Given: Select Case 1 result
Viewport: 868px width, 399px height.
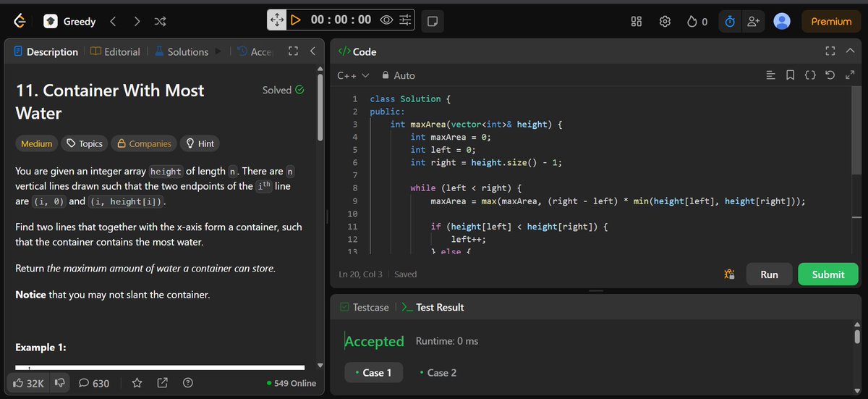Looking at the screenshot, I should (x=373, y=372).
